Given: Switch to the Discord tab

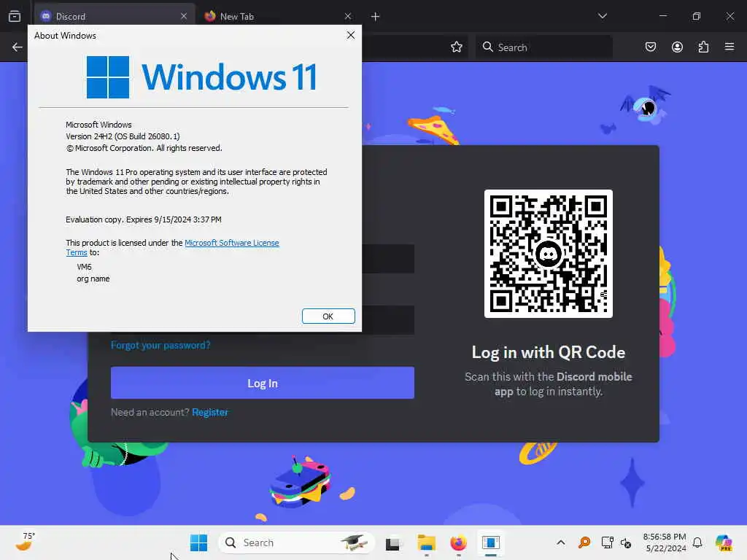Looking at the screenshot, I should (115, 16).
